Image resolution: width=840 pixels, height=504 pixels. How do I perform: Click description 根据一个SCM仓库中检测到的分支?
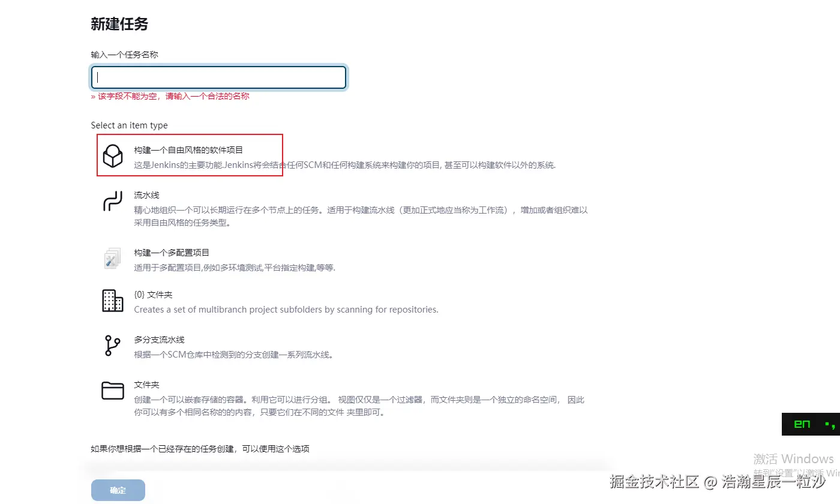click(233, 355)
